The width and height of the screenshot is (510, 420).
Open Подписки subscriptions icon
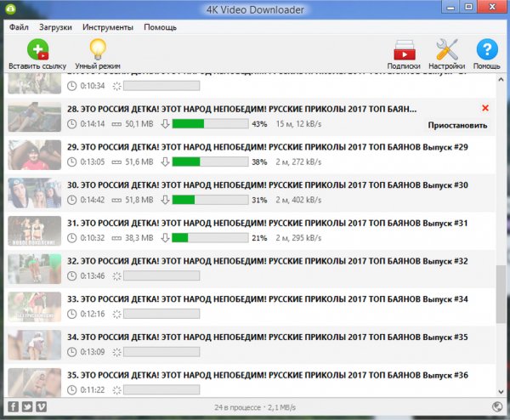click(405, 50)
